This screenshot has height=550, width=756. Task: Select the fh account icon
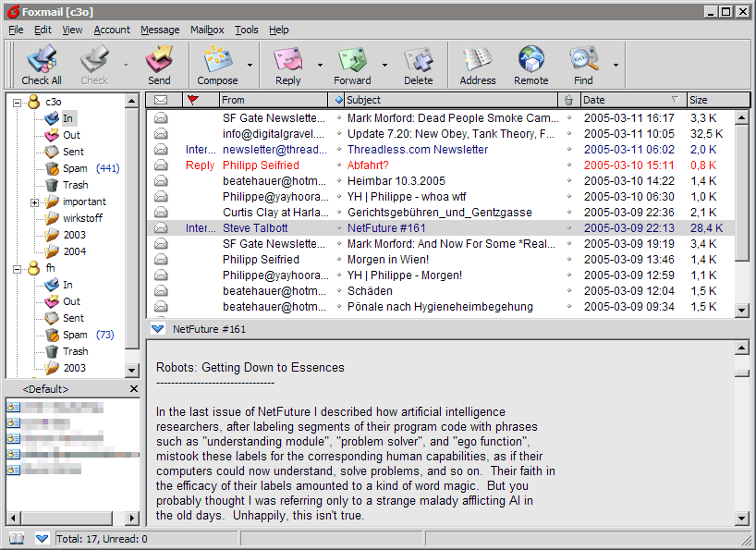34,268
